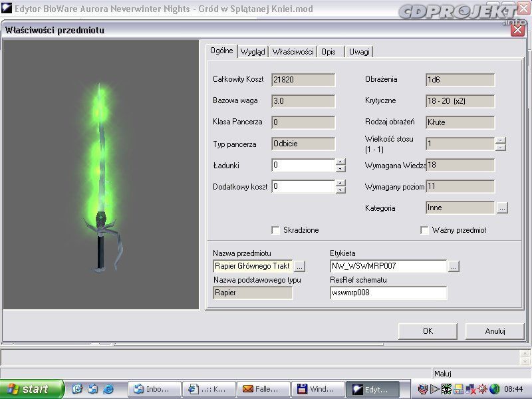Viewport: 532px width, 399px height.
Task: Click the Wymagany poziom value 11
Action: (460, 187)
